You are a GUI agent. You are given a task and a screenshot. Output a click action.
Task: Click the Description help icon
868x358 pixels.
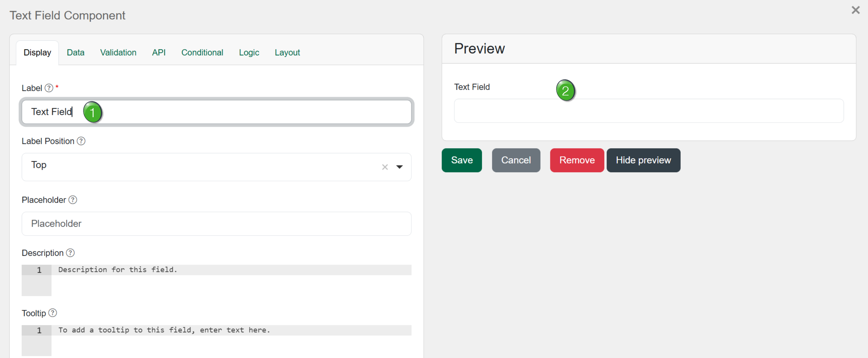point(70,253)
